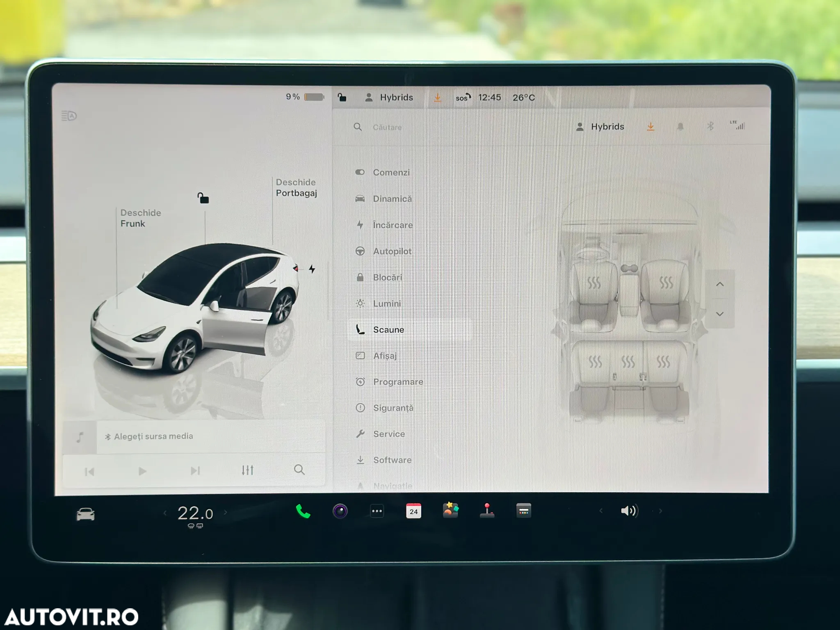Tap the charge port lightning icon
The height and width of the screenshot is (630, 840).
pos(312,269)
